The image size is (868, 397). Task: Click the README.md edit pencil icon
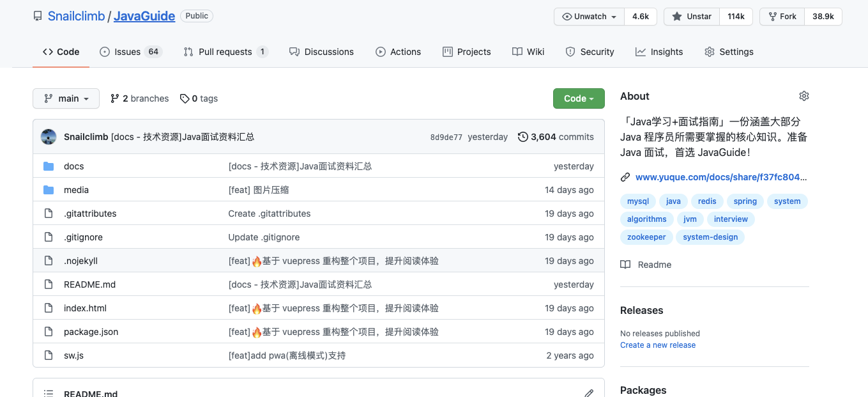[x=588, y=393]
